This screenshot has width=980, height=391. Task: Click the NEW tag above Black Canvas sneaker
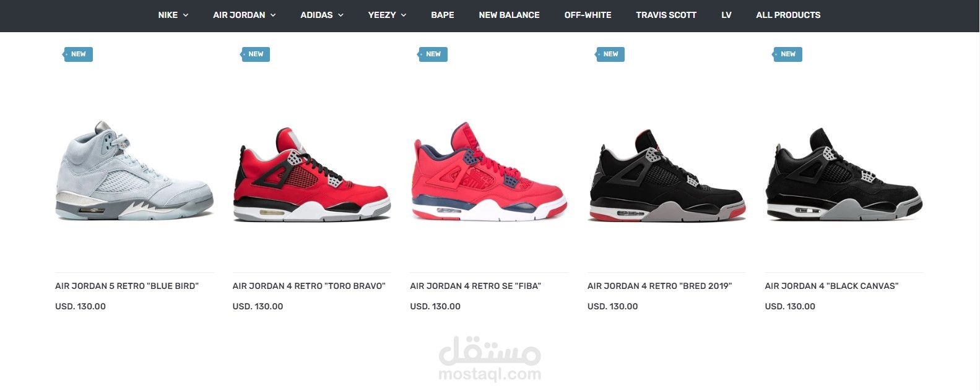click(787, 54)
